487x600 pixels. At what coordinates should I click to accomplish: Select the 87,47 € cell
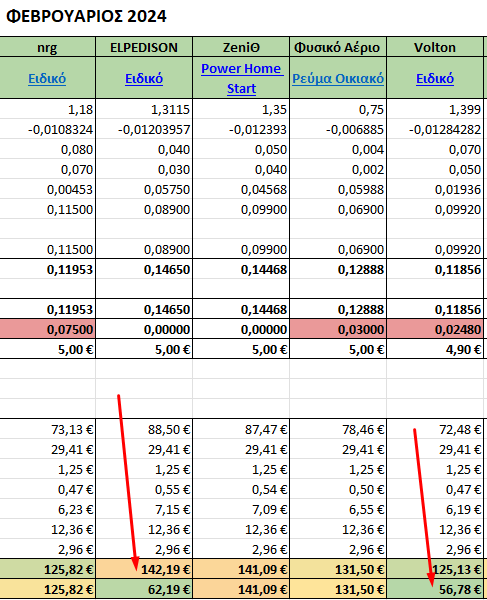pyautogui.click(x=241, y=429)
